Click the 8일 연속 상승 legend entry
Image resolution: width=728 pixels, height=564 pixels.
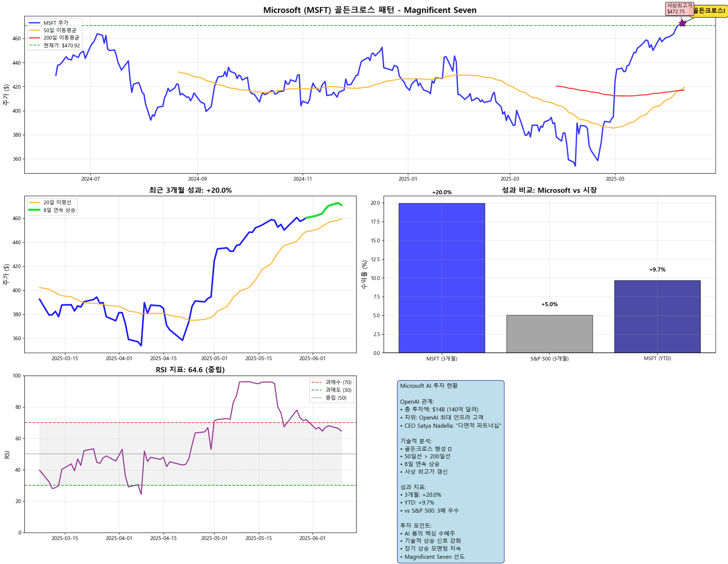click(x=59, y=210)
